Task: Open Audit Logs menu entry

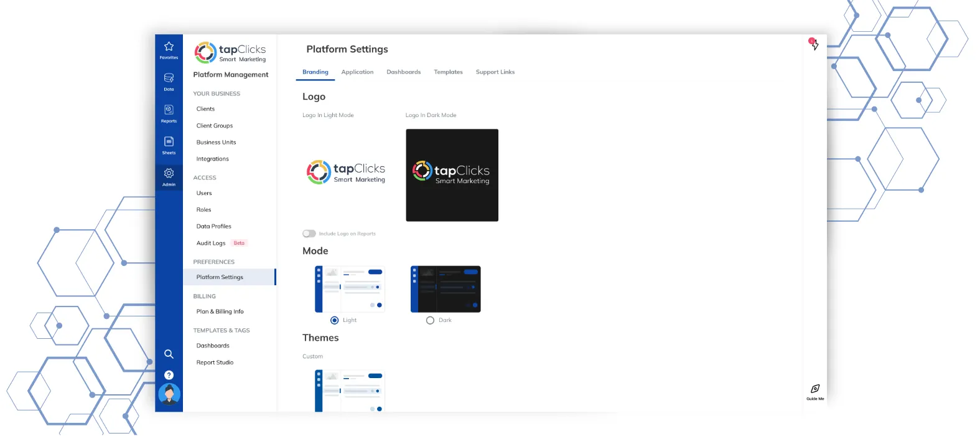Action: click(211, 244)
